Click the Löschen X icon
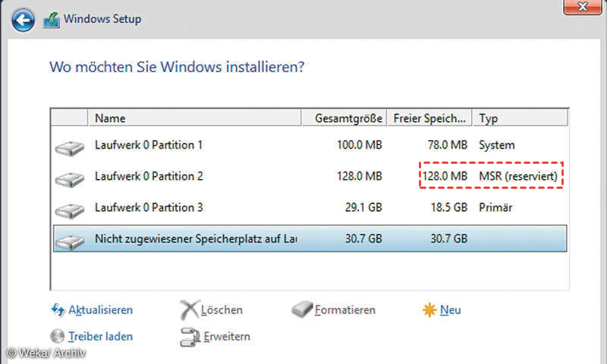Image resolution: width=607 pixels, height=364 pixels. click(189, 310)
